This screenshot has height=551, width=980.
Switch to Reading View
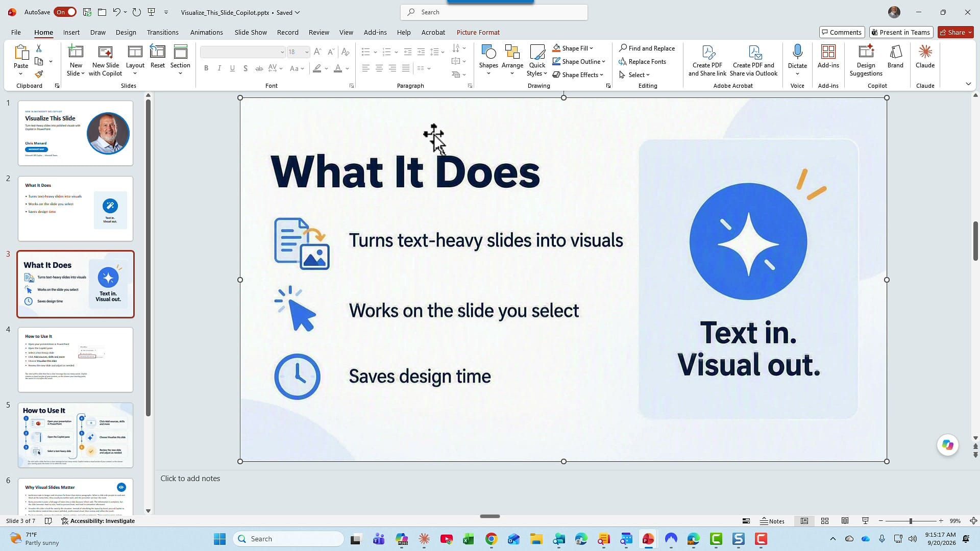pos(845,521)
